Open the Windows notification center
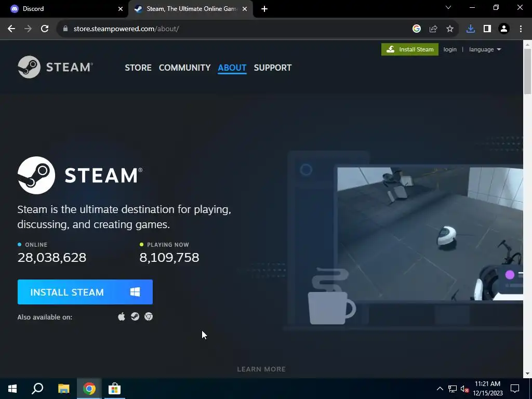This screenshot has height=399, width=532. click(x=515, y=389)
